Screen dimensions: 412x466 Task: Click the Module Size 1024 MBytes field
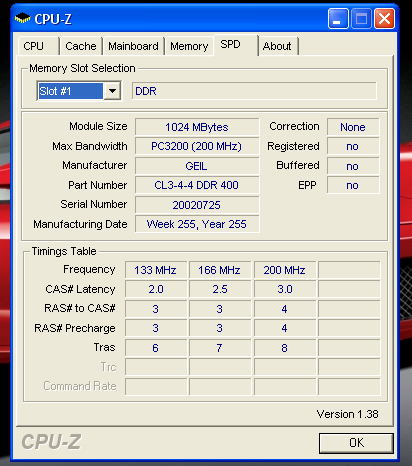coord(197,127)
